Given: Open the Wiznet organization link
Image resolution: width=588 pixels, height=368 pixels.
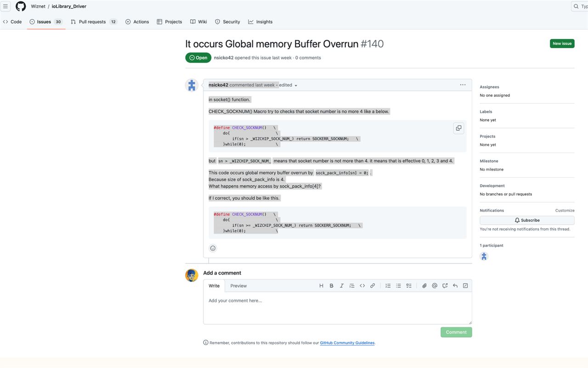Looking at the screenshot, I should [x=38, y=6].
